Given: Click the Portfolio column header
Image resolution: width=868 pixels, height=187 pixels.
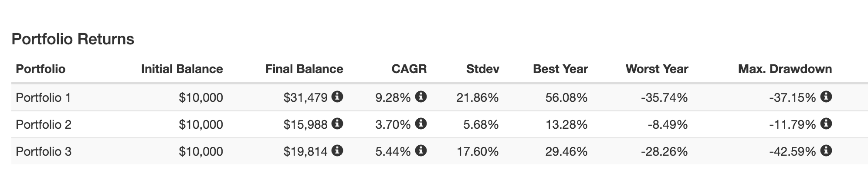Looking at the screenshot, I should 41,69.
